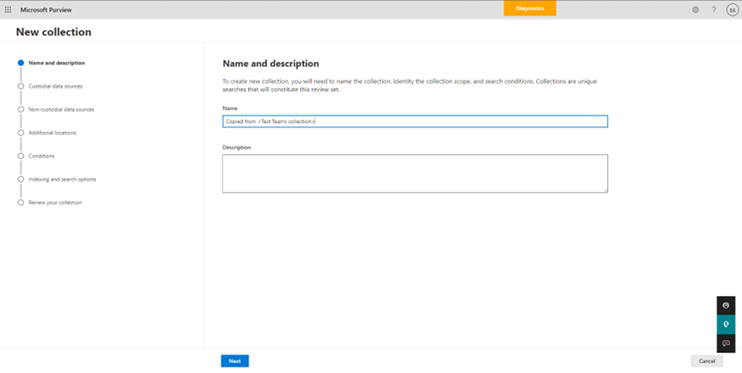The width and height of the screenshot is (742, 373).
Task: Click the Cancel button
Action: coord(707,361)
